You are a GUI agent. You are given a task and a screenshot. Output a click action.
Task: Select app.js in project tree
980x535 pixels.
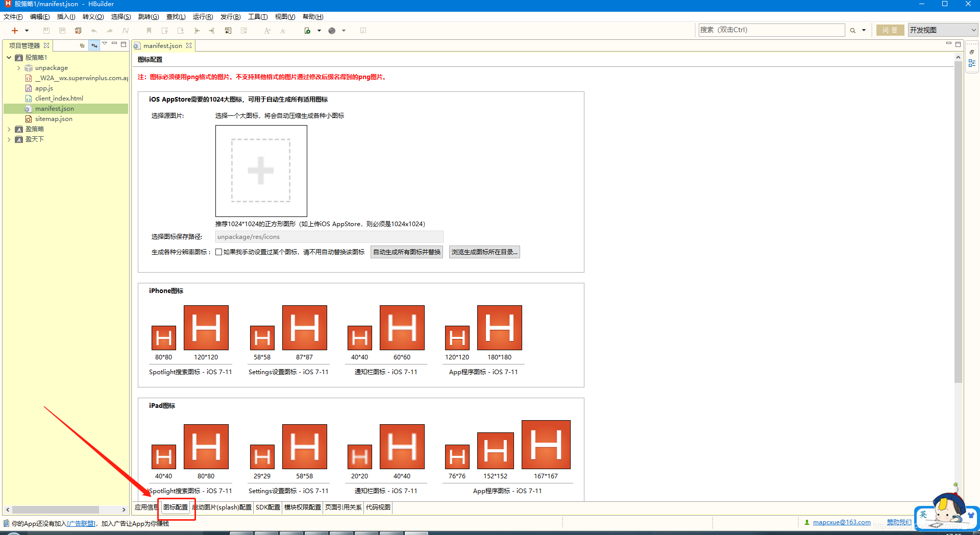click(44, 88)
